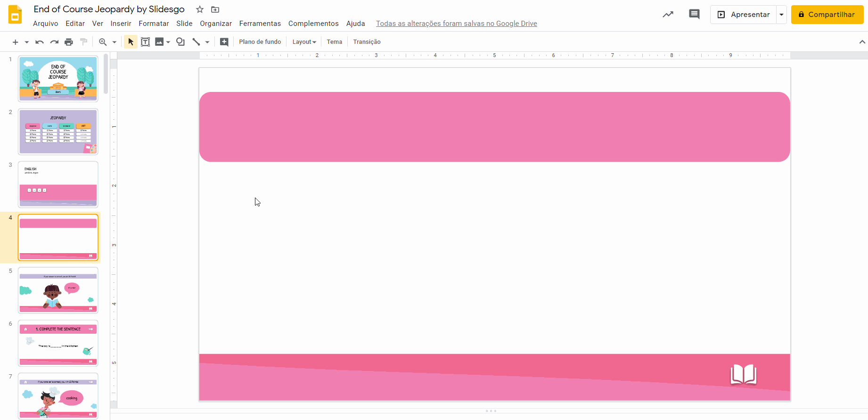
Task: Open the line type dropdown arrow
Action: tap(207, 42)
